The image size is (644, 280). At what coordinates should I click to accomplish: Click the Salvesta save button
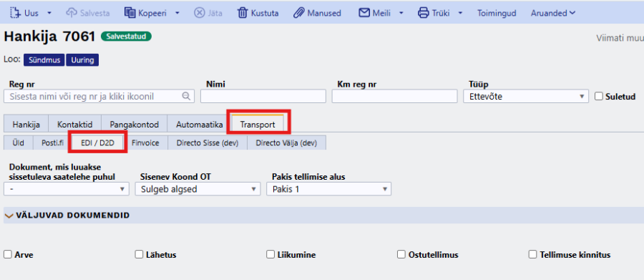point(87,13)
